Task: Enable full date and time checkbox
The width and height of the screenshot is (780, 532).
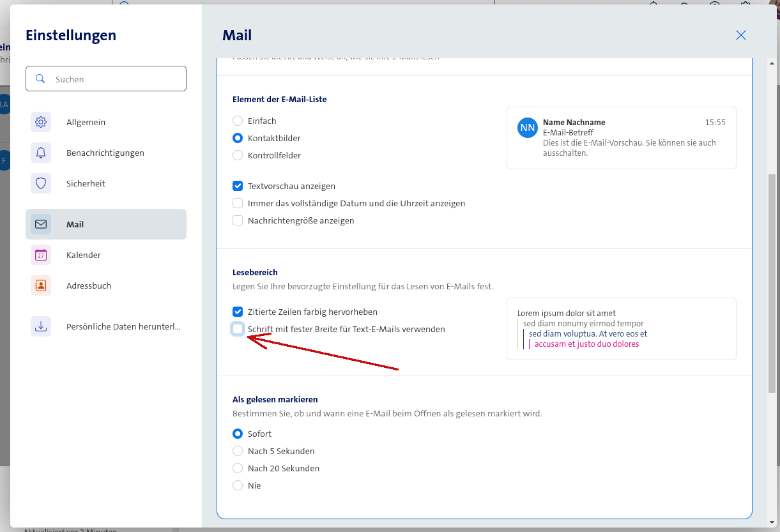Action: tap(238, 203)
